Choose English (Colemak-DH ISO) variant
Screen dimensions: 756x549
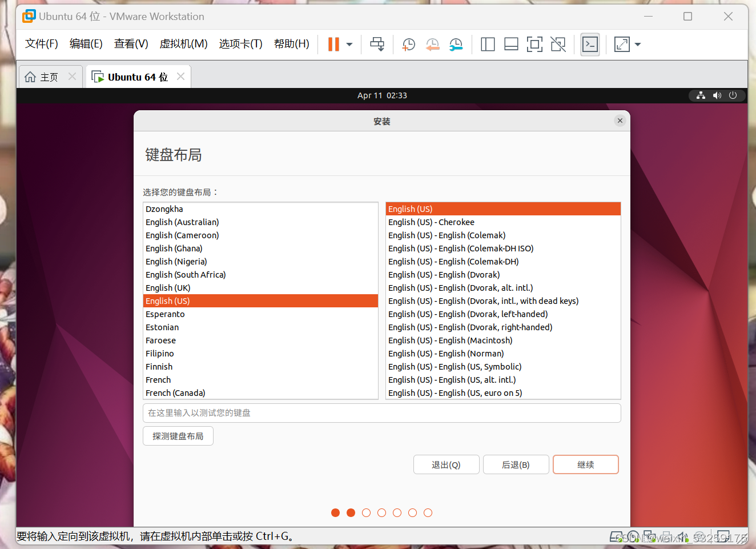point(503,249)
